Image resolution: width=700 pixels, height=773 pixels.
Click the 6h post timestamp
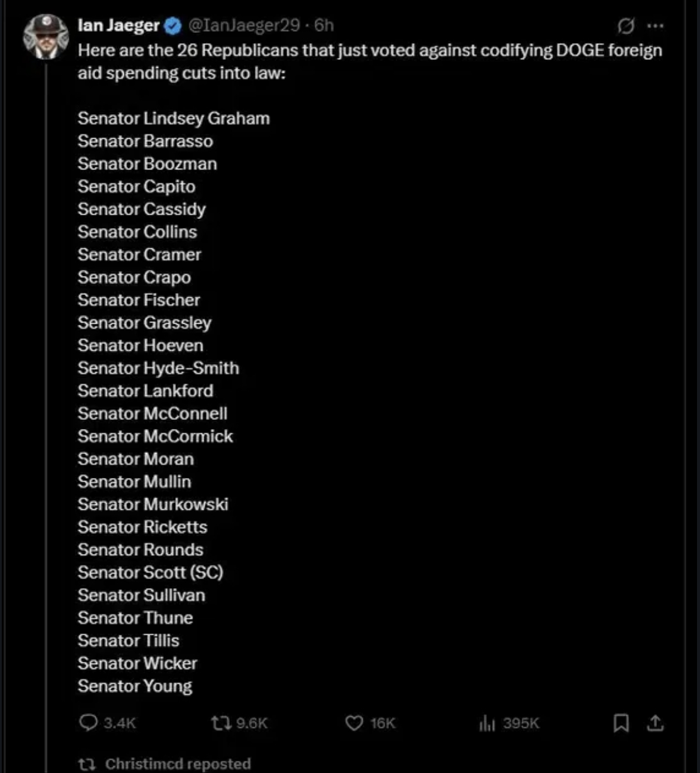(x=324, y=25)
